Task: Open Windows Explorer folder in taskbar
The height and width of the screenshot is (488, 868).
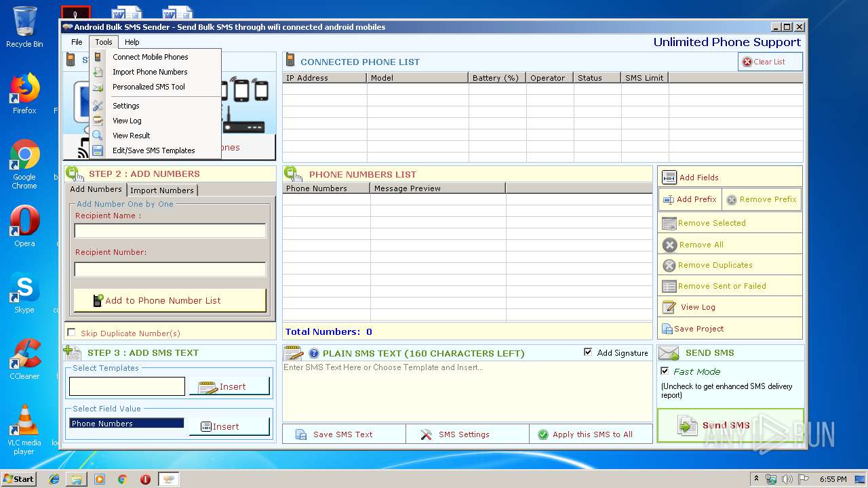Action: (77, 479)
